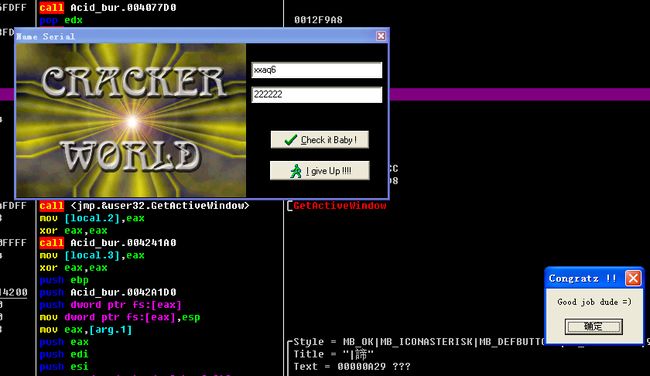
Task: Click the Good job dude =) message text
Action: 594,302
